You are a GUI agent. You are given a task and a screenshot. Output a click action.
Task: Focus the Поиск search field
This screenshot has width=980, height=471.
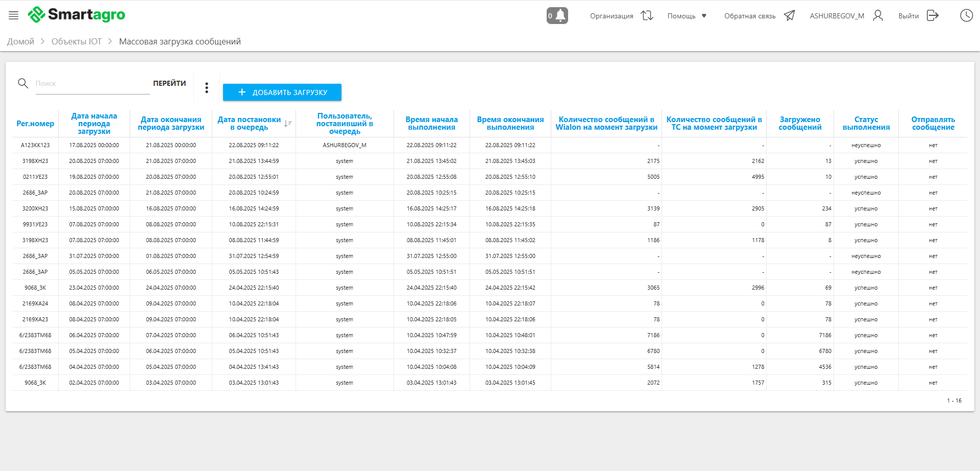(92, 84)
